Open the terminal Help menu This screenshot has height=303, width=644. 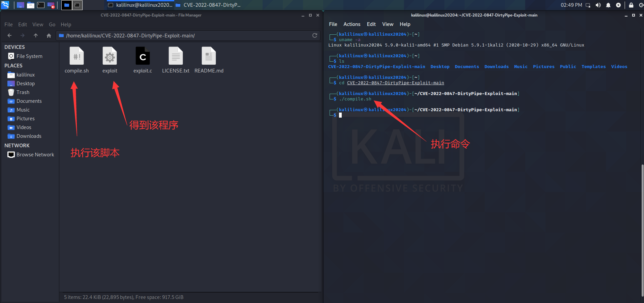[405, 24]
